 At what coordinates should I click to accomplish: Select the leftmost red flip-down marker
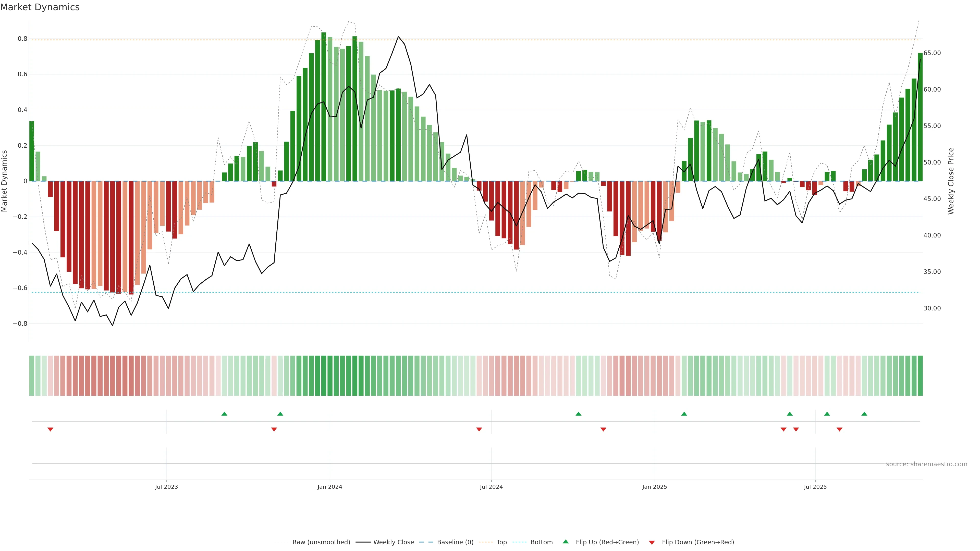[x=50, y=429]
